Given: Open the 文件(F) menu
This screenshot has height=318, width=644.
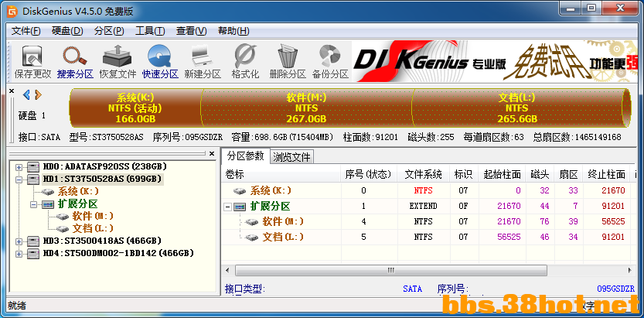Looking at the screenshot, I should point(26,31).
